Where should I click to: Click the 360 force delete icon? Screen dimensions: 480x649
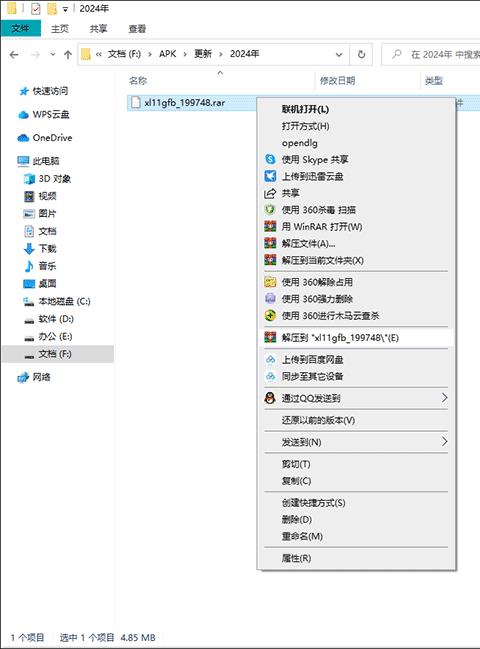(x=270, y=298)
